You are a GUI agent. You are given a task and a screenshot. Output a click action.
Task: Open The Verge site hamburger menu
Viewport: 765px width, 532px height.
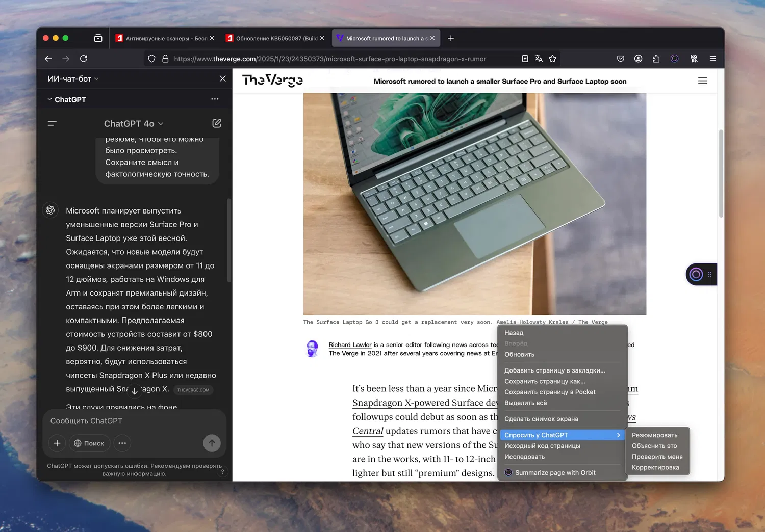click(702, 81)
